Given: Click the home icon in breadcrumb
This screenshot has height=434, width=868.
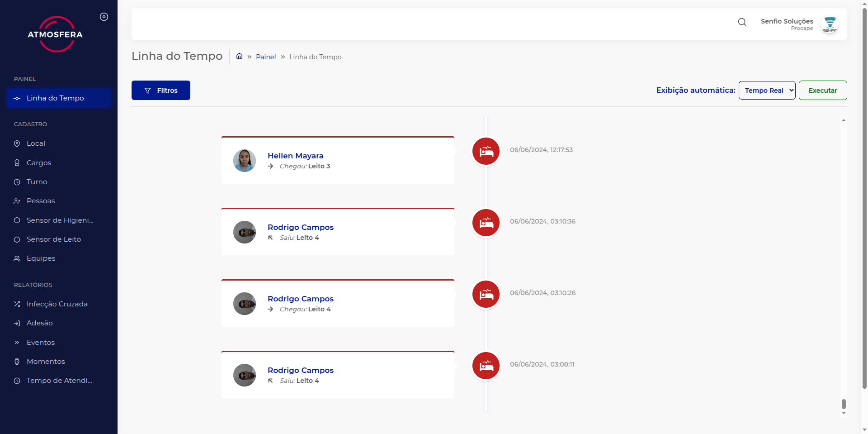Looking at the screenshot, I should [x=240, y=57].
